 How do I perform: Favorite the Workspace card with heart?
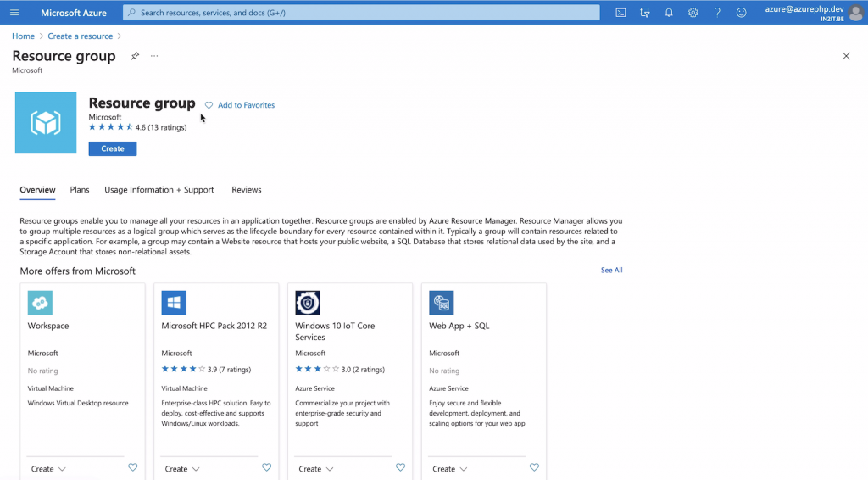(x=133, y=467)
